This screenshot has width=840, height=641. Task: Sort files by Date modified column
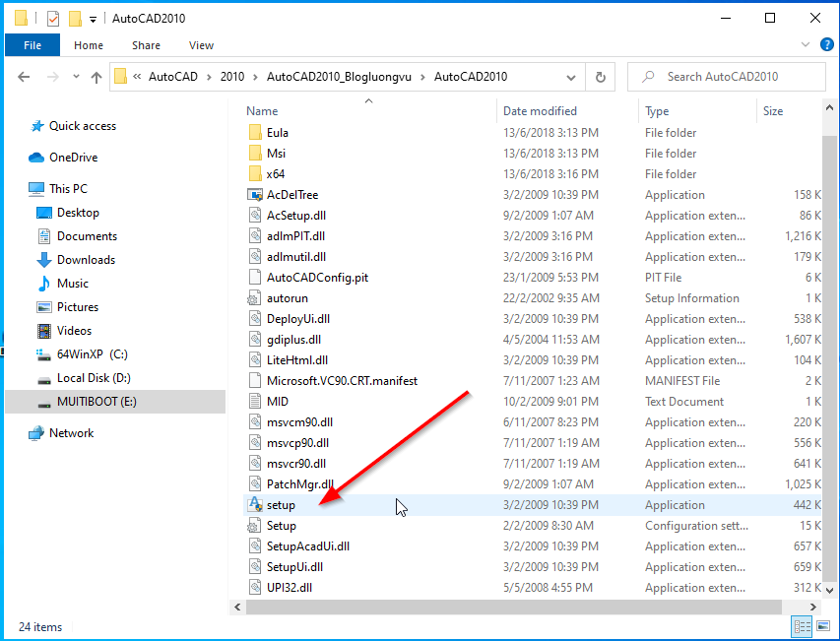[540, 111]
